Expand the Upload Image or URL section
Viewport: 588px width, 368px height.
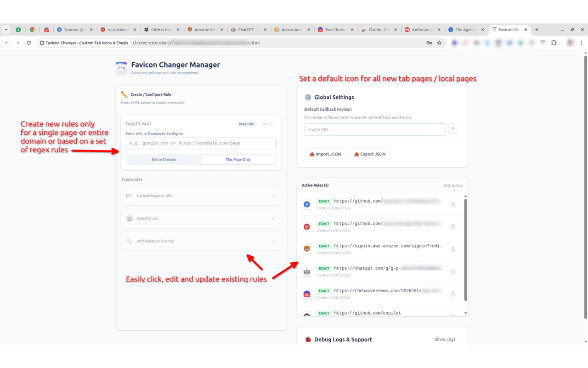[x=201, y=196]
